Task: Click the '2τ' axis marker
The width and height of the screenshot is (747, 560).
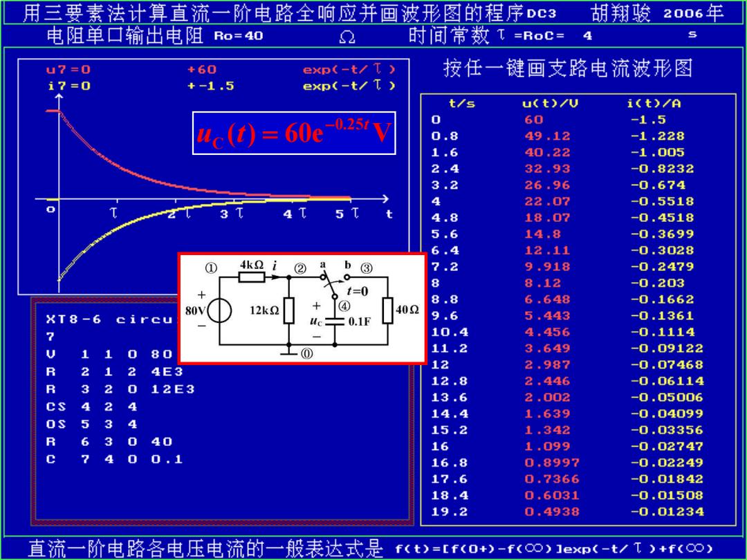Action: click(x=180, y=214)
